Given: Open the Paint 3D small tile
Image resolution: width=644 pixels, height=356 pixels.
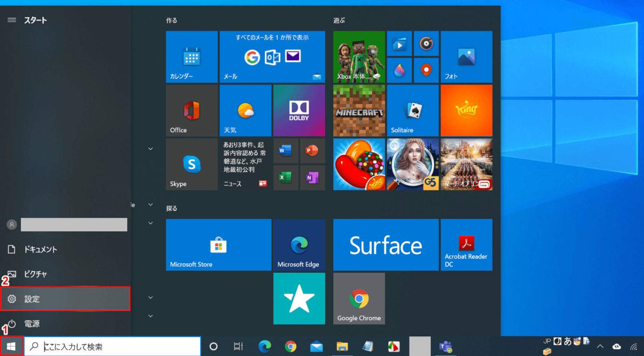Looking at the screenshot, I should coord(399,70).
